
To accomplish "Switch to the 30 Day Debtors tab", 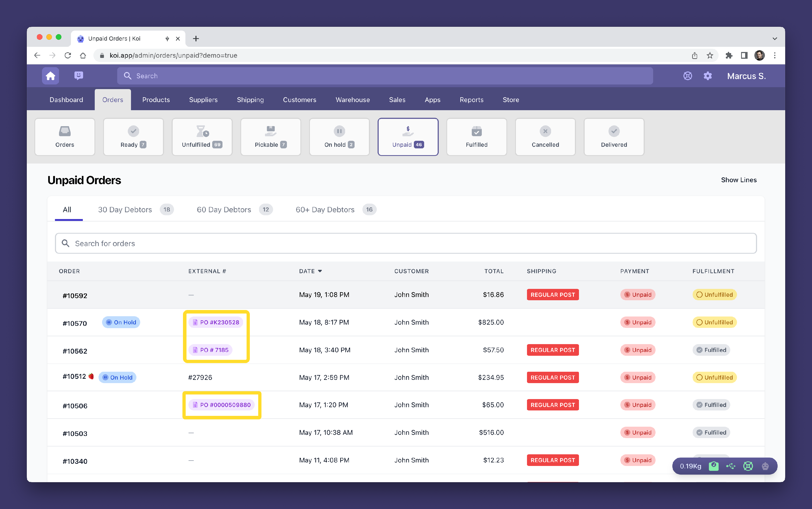I will click(125, 209).
